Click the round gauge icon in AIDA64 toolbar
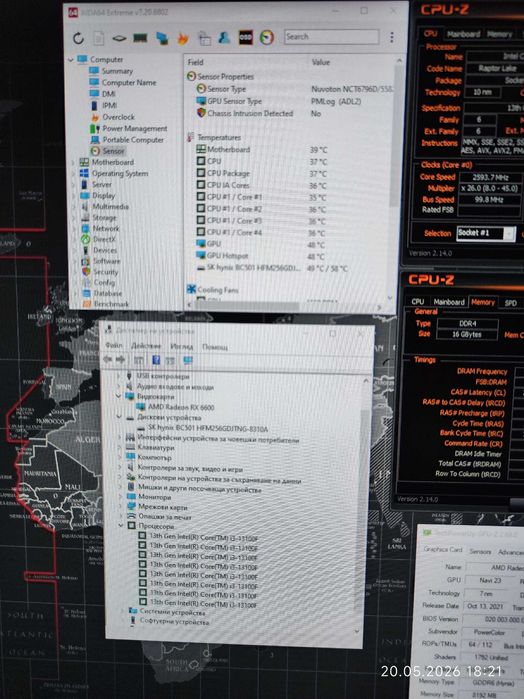This screenshot has width=524, height=699. 267,37
